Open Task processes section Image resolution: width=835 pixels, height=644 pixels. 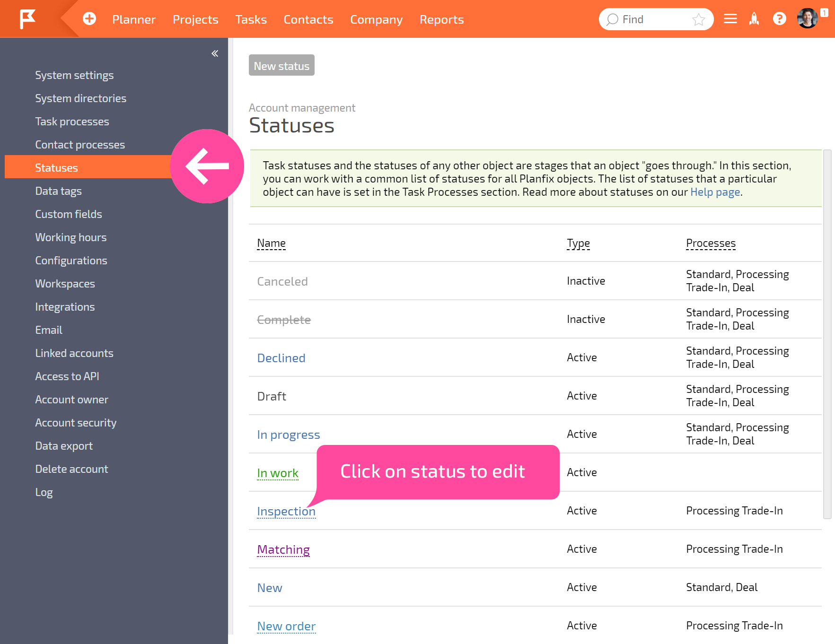[x=72, y=122]
